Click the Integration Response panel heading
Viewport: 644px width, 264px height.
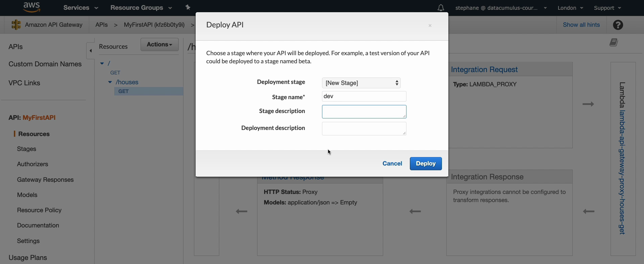487,177
